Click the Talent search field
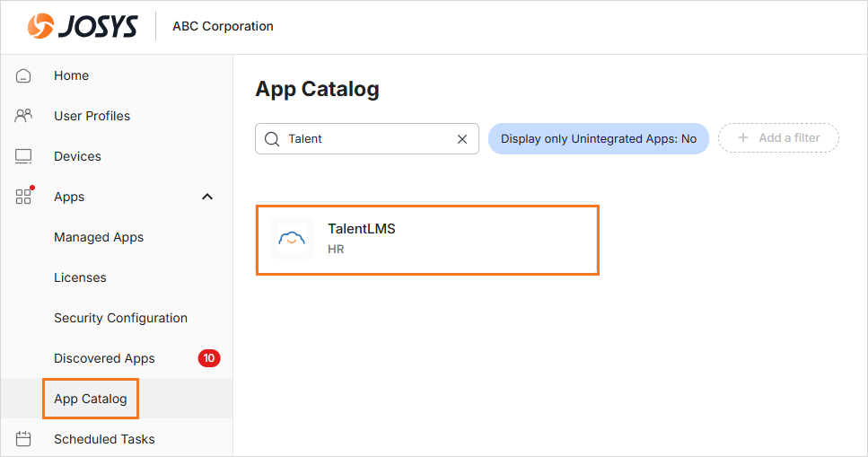The height and width of the screenshot is (457, 868). [367, 139]
